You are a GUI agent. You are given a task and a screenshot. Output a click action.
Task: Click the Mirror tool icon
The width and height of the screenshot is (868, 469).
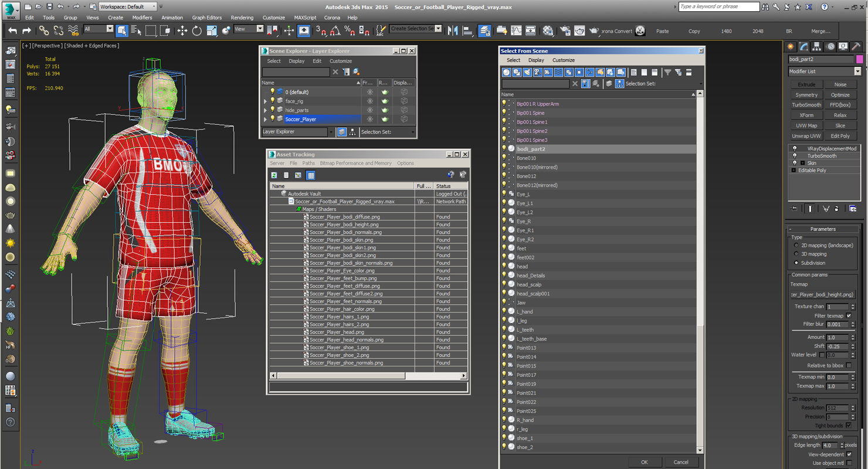tap(453, 30)
